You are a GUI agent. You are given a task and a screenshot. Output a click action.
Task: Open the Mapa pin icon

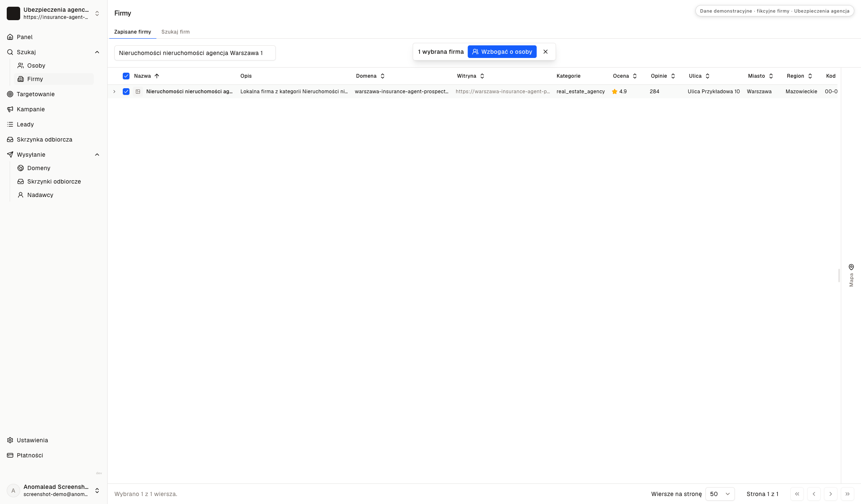point(851,267)
